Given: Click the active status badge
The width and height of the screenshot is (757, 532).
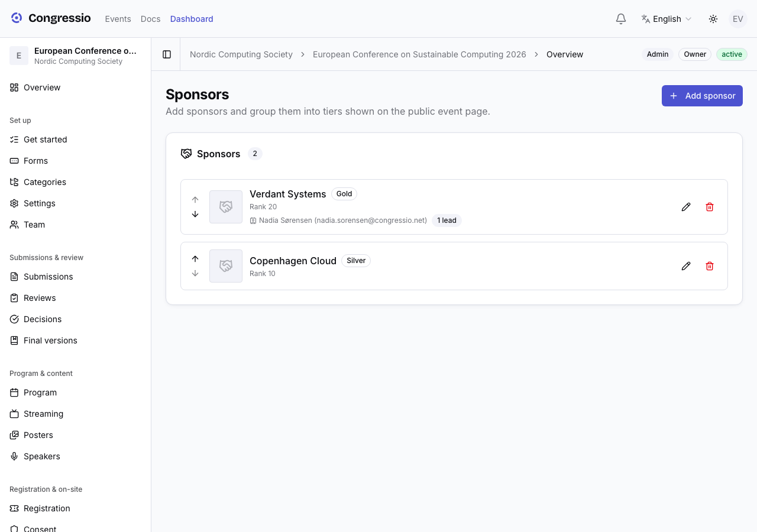Looking at the screenshot, I should tap(732, 54).
